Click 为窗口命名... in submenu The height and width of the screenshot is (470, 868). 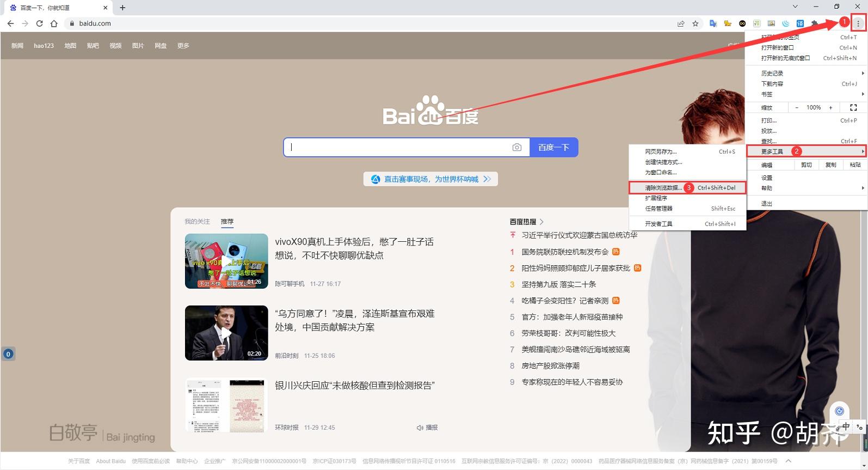[687, 172]
